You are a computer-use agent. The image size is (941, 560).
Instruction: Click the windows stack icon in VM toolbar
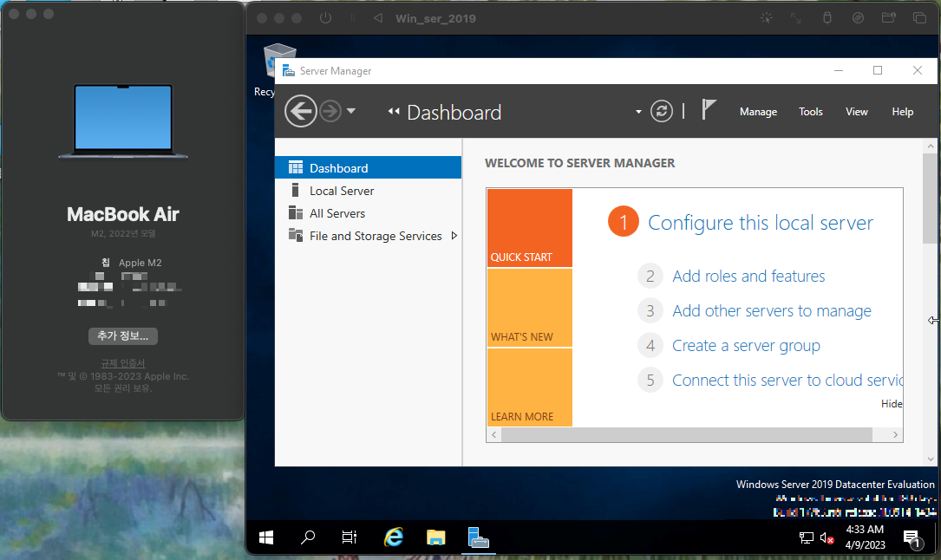[x=919, y=18]
